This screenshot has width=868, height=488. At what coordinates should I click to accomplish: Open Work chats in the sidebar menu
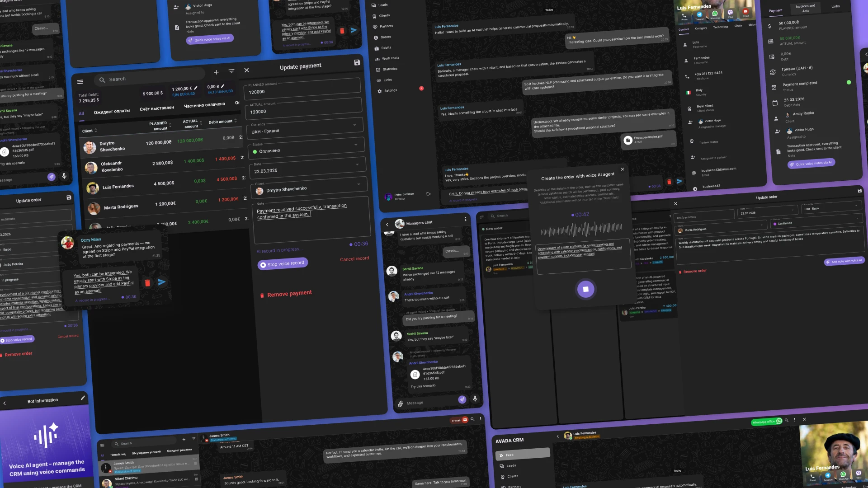[x=387, y=58]
